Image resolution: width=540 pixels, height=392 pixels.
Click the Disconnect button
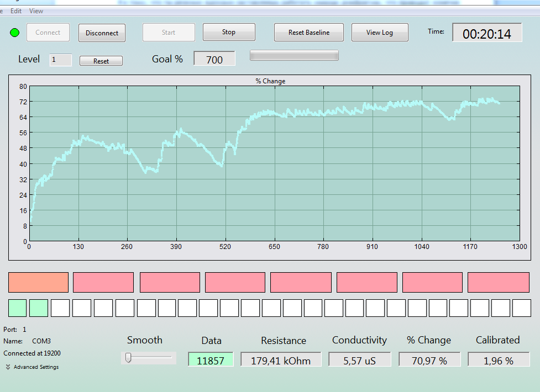[102, 33]
